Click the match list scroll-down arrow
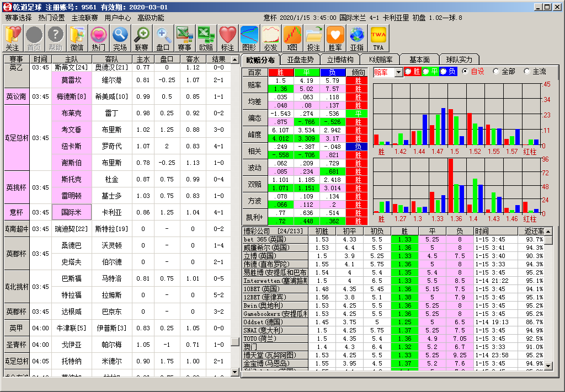The image size is (565, 392). (235, 372)
